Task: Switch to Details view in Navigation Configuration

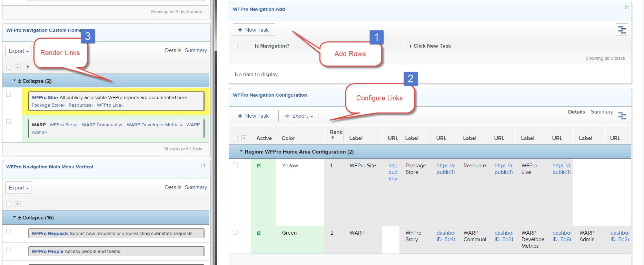Action: pos(576,112)
